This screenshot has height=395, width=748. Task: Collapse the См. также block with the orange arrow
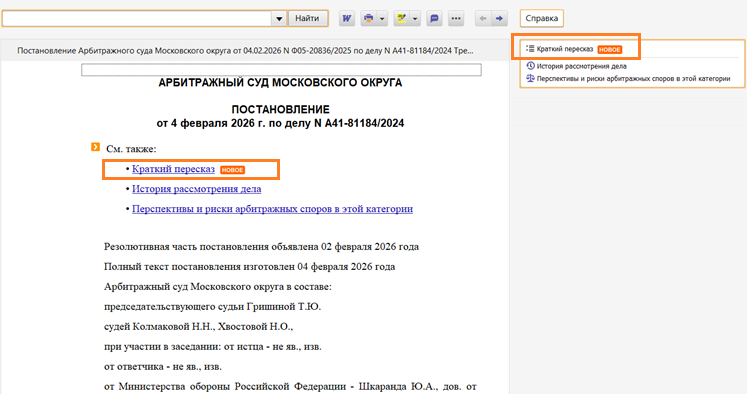[x=95, y=147]
